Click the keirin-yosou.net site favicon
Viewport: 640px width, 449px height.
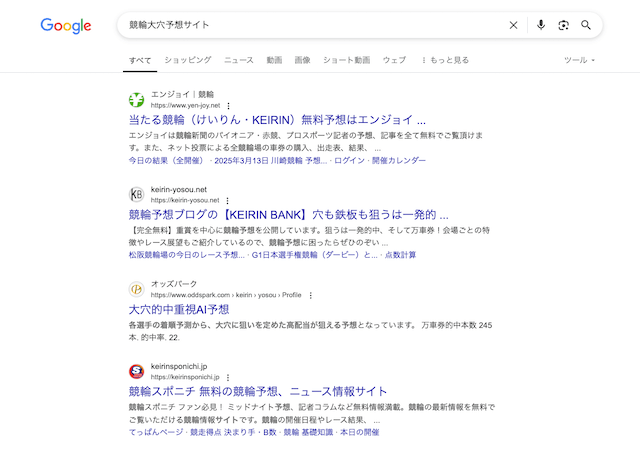[137, 194]
